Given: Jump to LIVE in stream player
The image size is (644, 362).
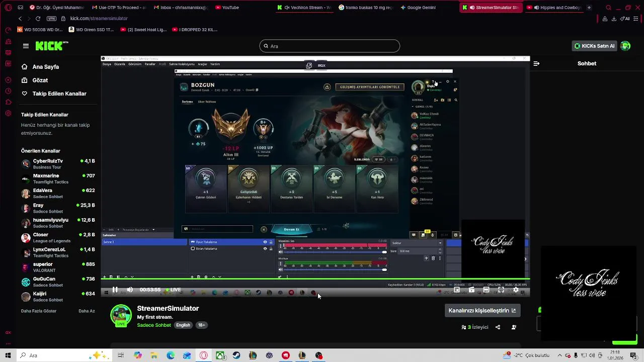Looking at the screenshot, I should pyautogui.click(x=173, y=290).
